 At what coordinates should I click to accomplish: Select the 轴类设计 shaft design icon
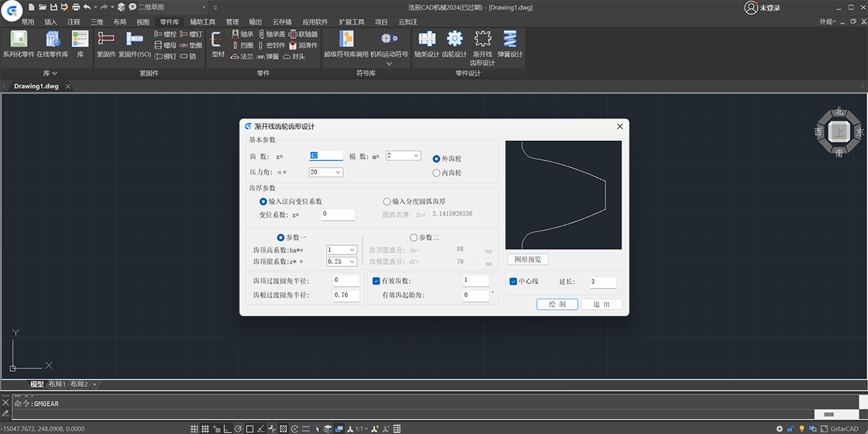[x=427, y=45]
